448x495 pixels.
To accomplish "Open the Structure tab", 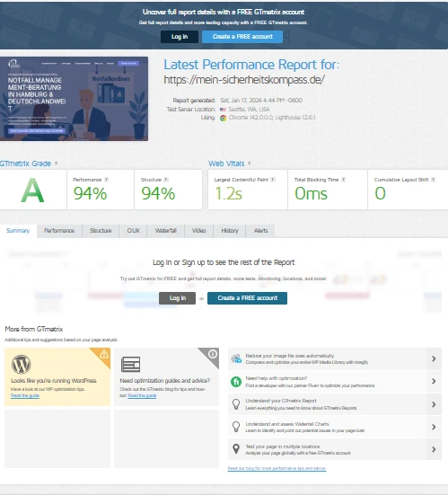I will click(x=101, y=231).
